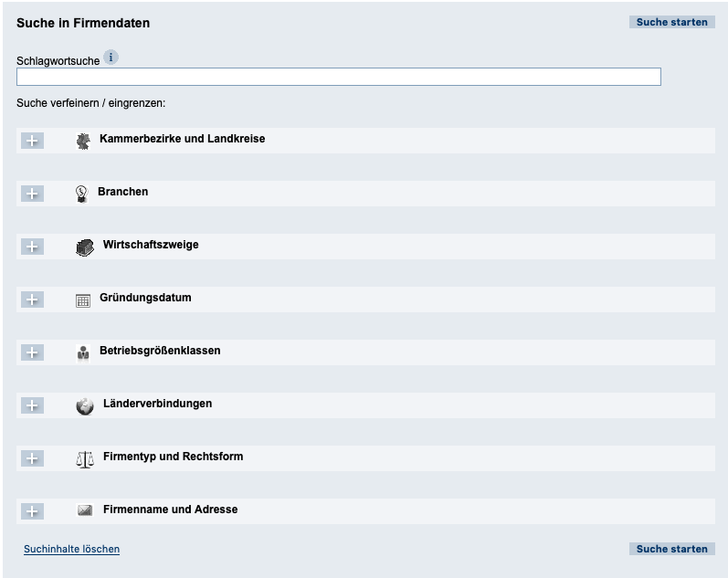Focus the Schlagwortsuche text field
The height and width of the screenshot is (578, 728).
338,77
